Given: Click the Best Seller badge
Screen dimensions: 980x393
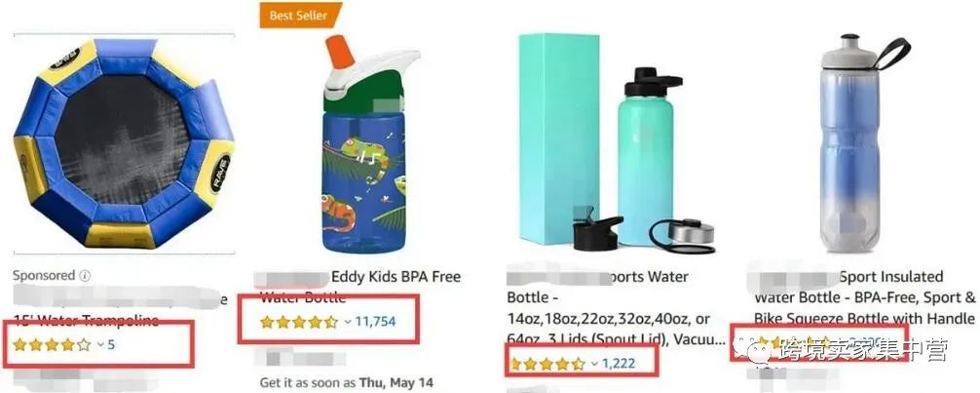Looking at the screenshot, I should [301, 16].
